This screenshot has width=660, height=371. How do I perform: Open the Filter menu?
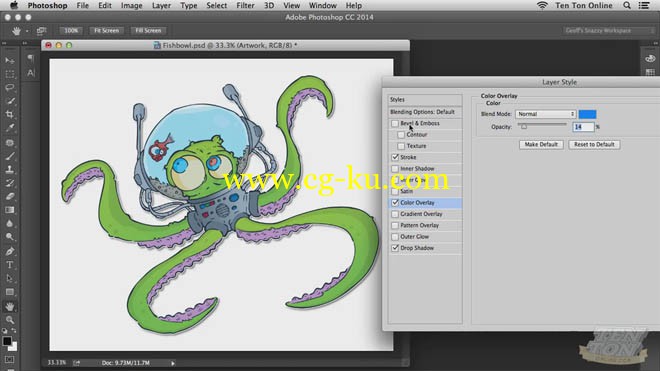pyautogui.click(x=245, y=5)
